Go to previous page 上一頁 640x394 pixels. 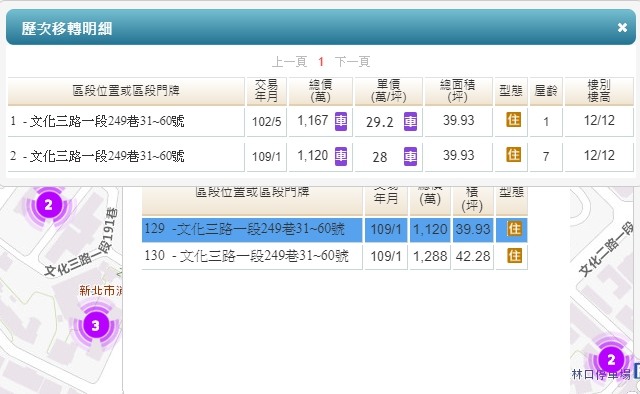click(x=289, y=62)
